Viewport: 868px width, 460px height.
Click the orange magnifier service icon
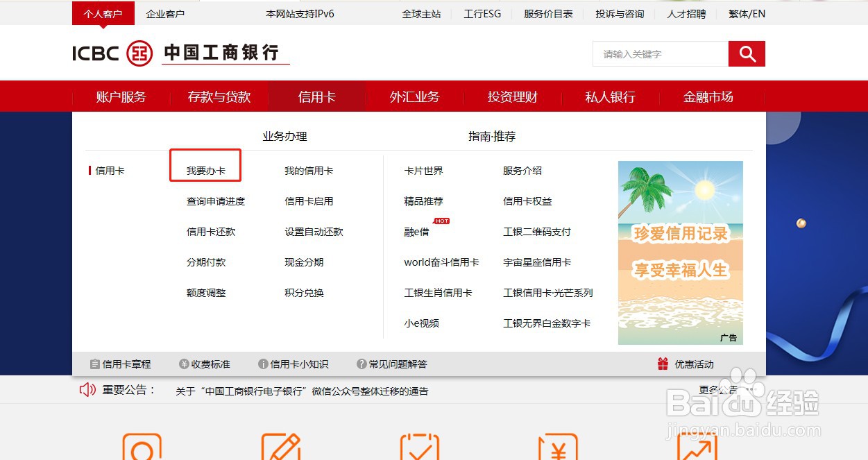(142, 446)
